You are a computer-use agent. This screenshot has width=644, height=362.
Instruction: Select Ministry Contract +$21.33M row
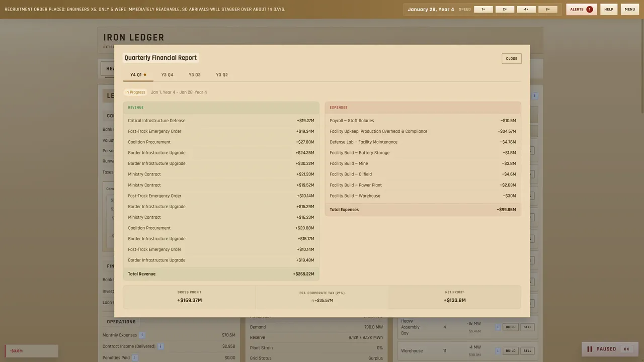(x=221, y=174)
